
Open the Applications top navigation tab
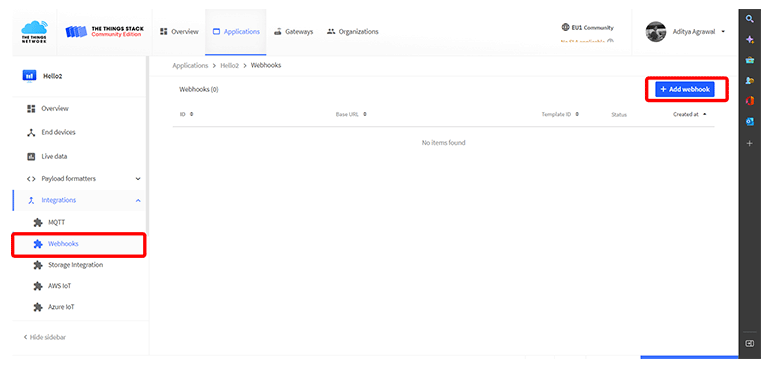click(236, 32)
